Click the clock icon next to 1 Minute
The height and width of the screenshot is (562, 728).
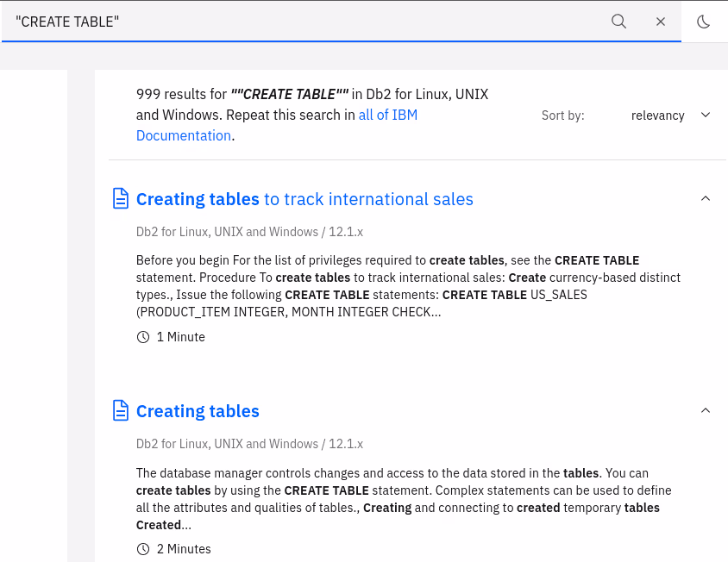point(143,337)
